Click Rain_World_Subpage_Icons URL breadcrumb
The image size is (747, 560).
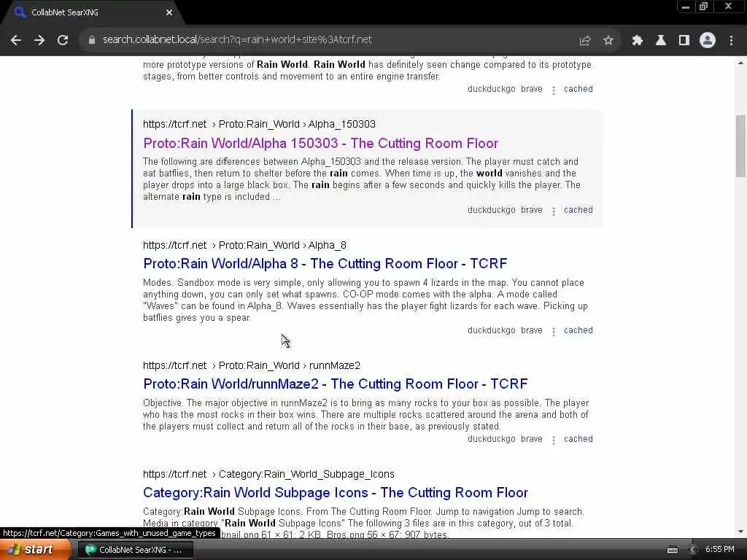click(268, 474)
